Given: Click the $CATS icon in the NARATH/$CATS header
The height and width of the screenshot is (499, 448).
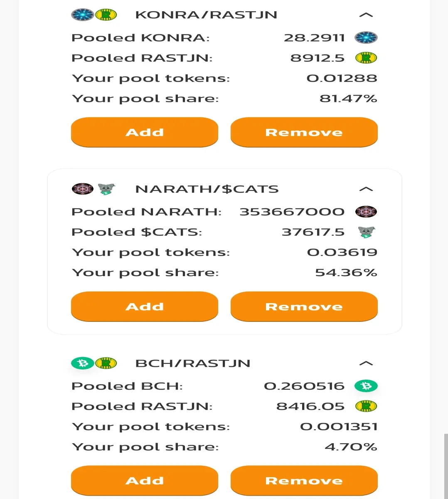Looking at the screenshot, I should 106,189.
